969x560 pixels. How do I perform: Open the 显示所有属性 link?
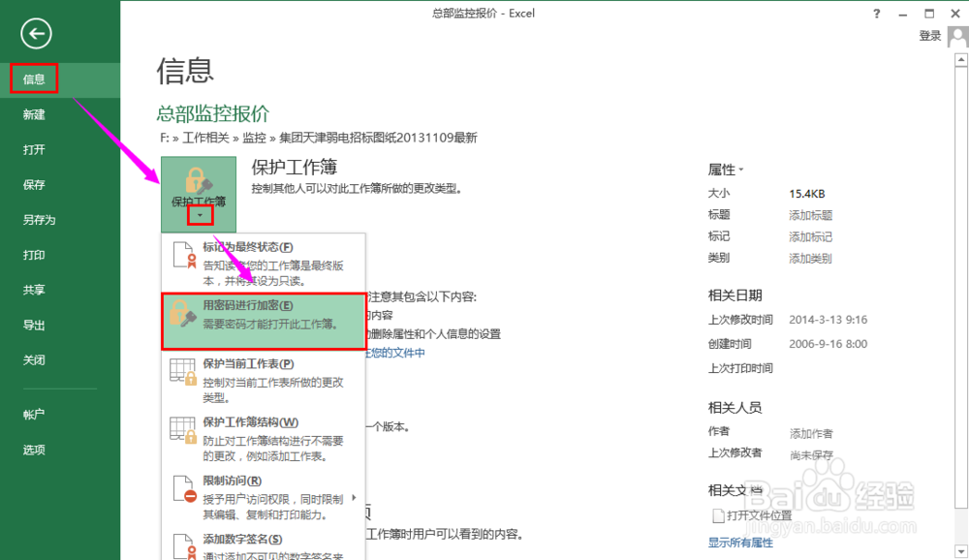pyautogui.click(x=739, y=543)
